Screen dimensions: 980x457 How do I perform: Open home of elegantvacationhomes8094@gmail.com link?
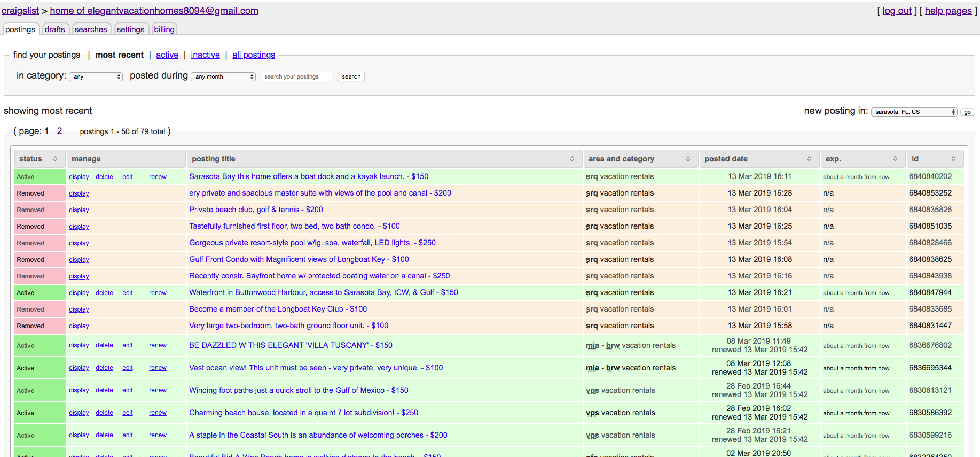tap(154, 11)
